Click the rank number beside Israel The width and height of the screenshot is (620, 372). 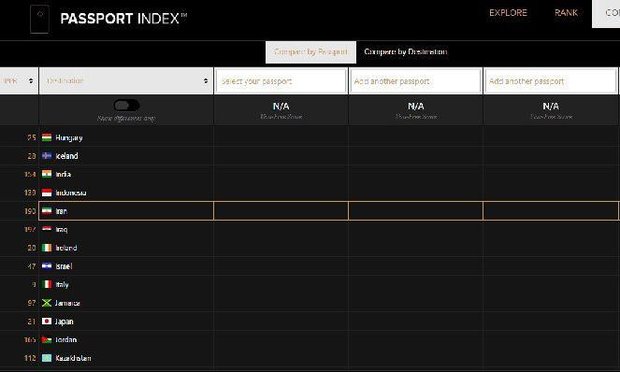click(32, 266)
